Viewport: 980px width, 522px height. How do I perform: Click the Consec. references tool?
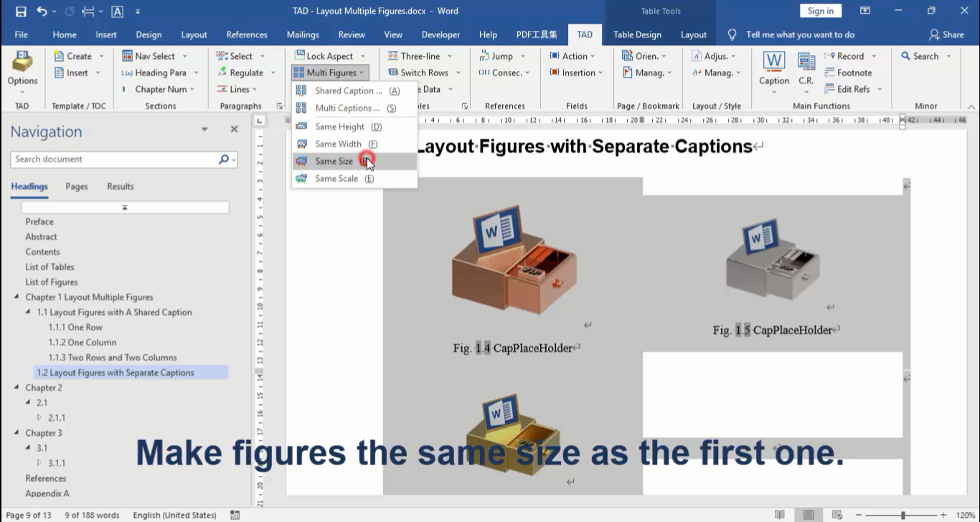[x=504, y=73]
